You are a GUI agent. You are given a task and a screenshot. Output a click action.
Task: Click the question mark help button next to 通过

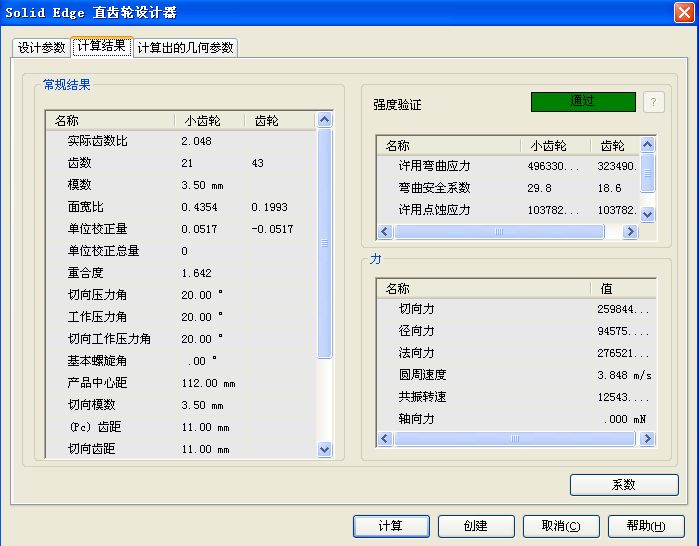coord(654,102)
